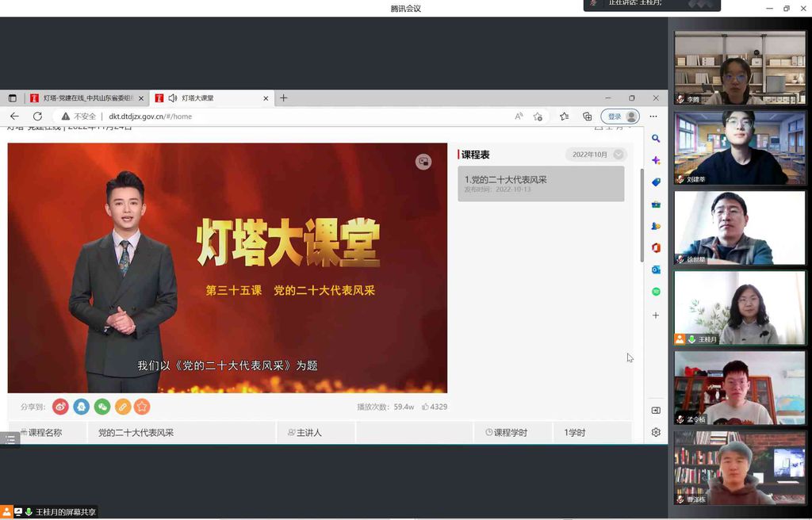Open Spotify icon in Edge sidebar
This screenshot has width=812, height=520.
pyautogui.click(x=656, y=292)
